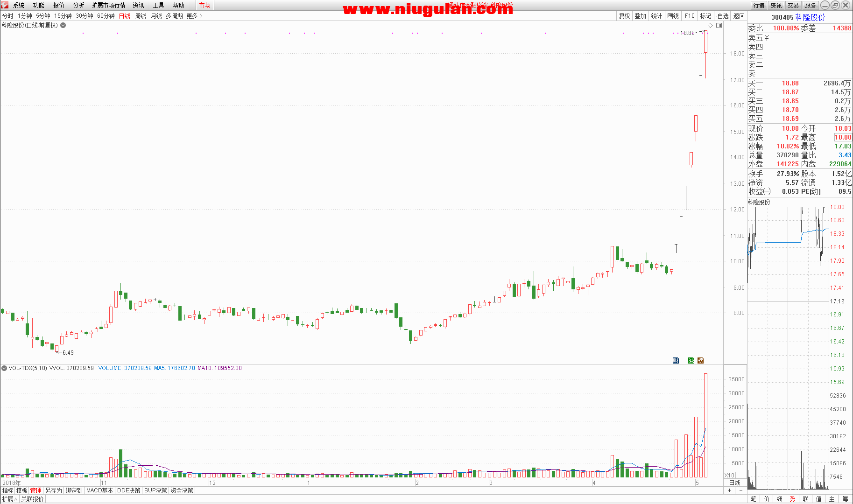Toggle the side panel layout icon

click(719, 25)
